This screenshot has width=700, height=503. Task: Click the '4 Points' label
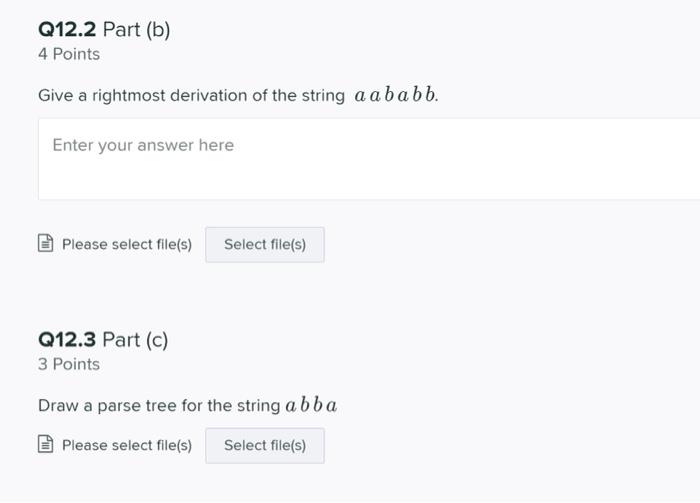(x=69, y=54)
